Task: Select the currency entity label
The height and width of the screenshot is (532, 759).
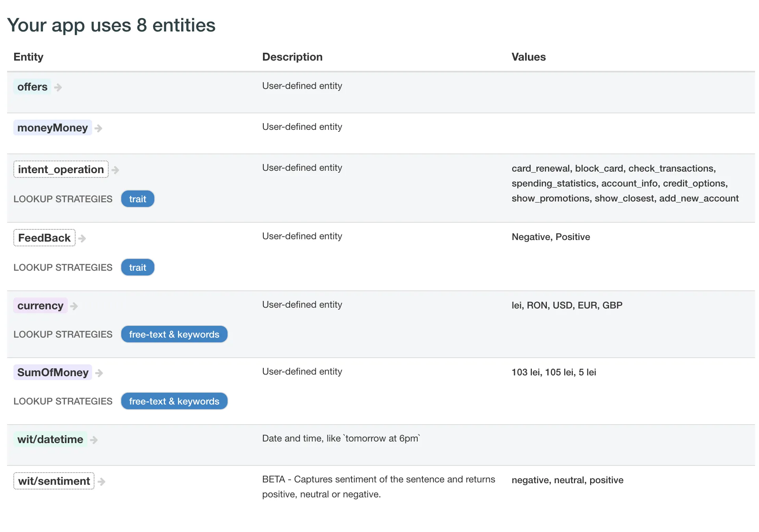Action: tap(40, 306)
